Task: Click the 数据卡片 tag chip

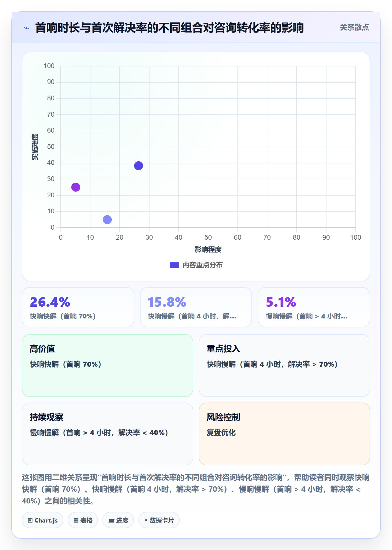Action: tap(159, 520)
